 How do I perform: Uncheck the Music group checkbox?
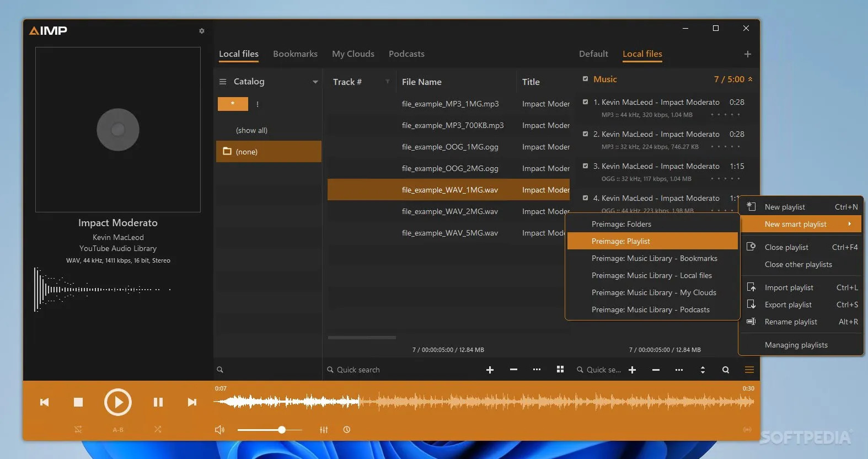click(x=585, y=79)
